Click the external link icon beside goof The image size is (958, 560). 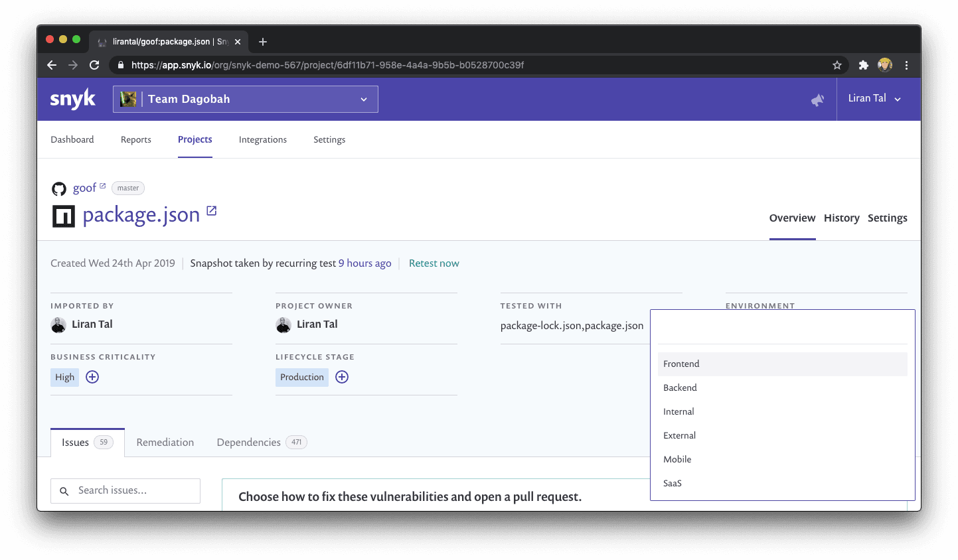(103, 186)
